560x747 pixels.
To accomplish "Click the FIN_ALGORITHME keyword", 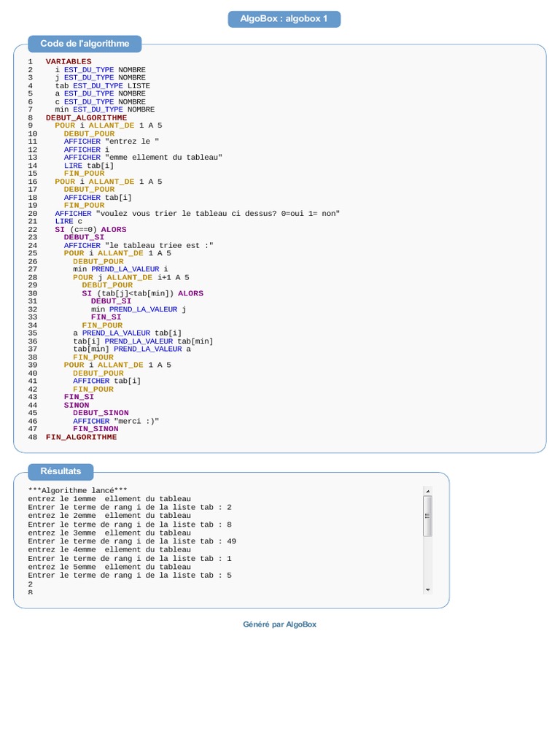I will (82, 438).
